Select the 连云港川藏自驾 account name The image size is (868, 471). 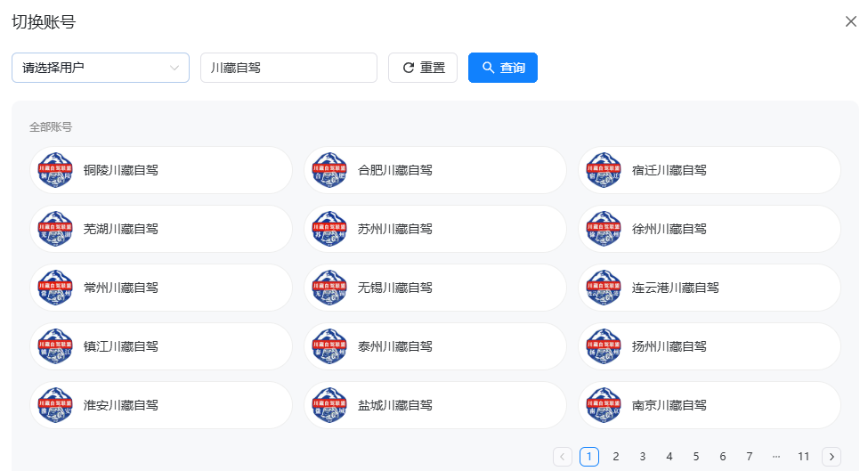click(676, 288)
